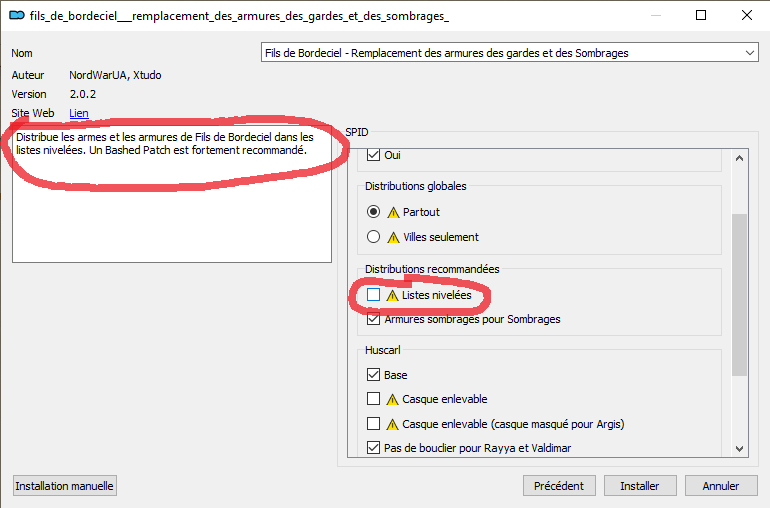Click the warning icon beside Villes seulement

tap(393, 237)
